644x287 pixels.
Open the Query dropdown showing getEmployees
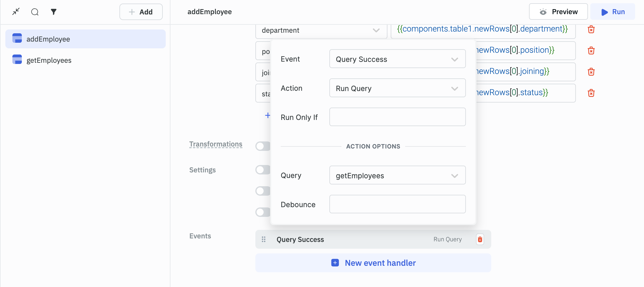(397, 175)
